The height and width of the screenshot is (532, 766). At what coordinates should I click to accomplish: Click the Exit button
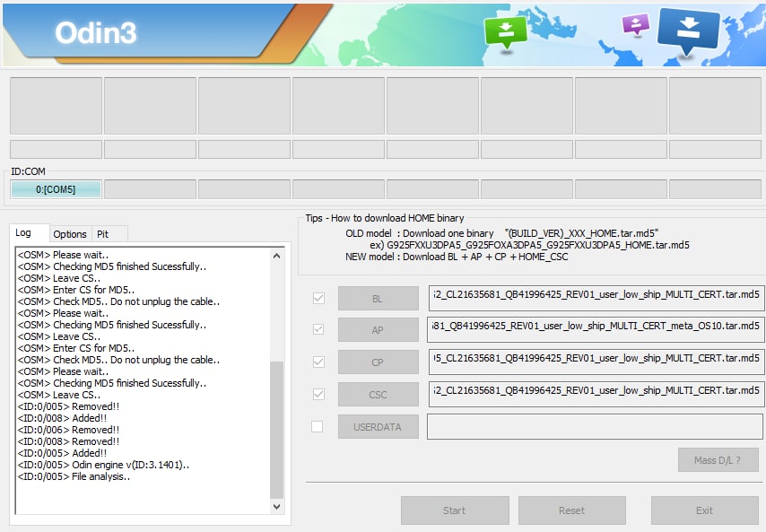click(x=704, y=510)
